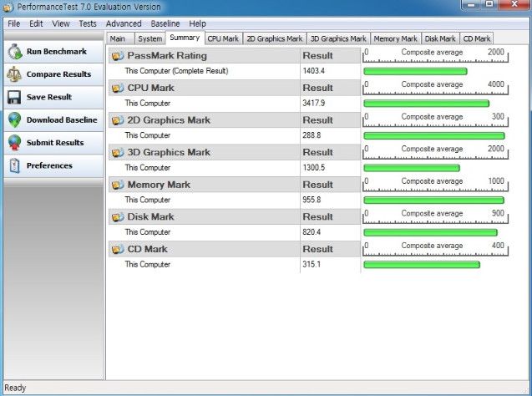This screenshot has width=532, height=396.
Task: Open the Advanced menu
Action: (124, 23)
